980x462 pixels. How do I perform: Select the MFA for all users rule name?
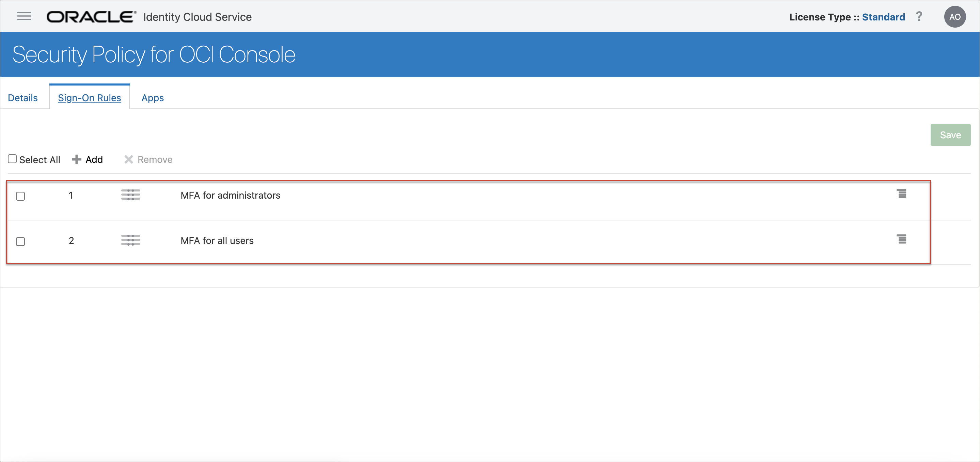pyautogui.click(x=217, y=240)
